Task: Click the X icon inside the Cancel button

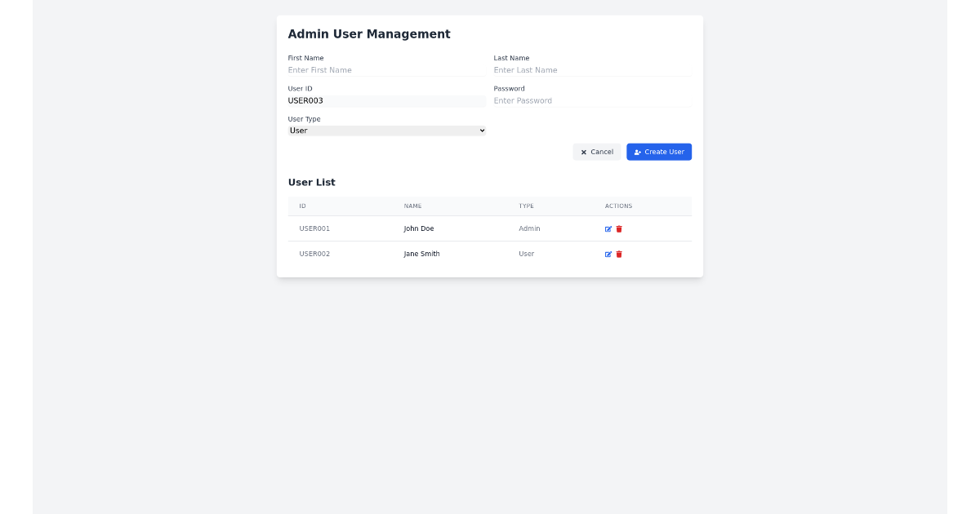Action: [582, 152]
